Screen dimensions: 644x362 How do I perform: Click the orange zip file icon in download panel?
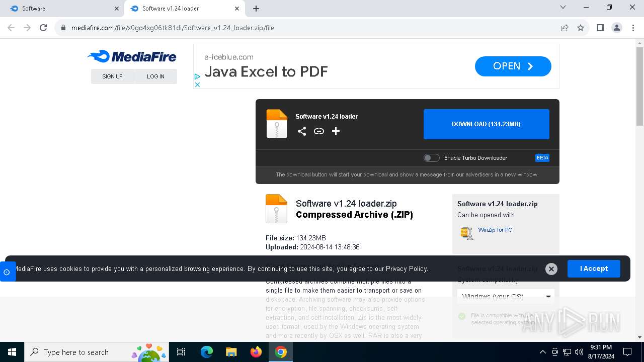[277, 124]
